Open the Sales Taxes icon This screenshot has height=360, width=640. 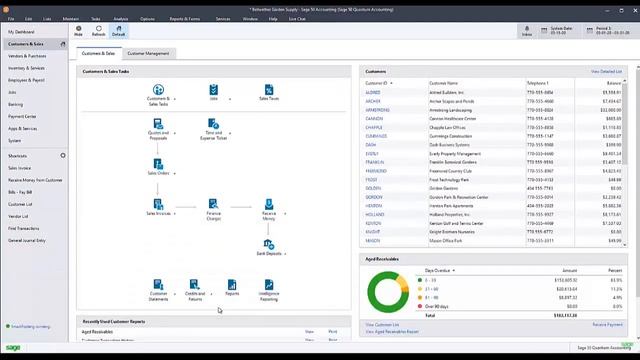[x=269, y=89]
